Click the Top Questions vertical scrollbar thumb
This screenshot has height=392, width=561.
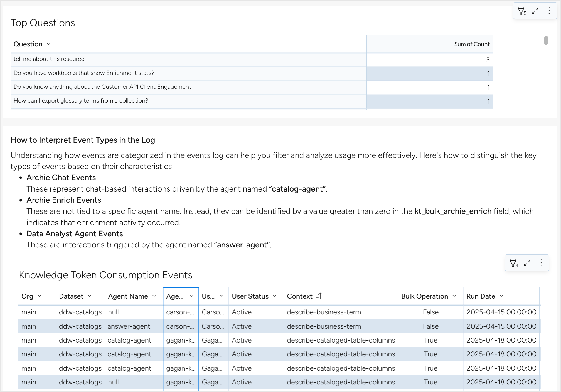pos(546,40)
